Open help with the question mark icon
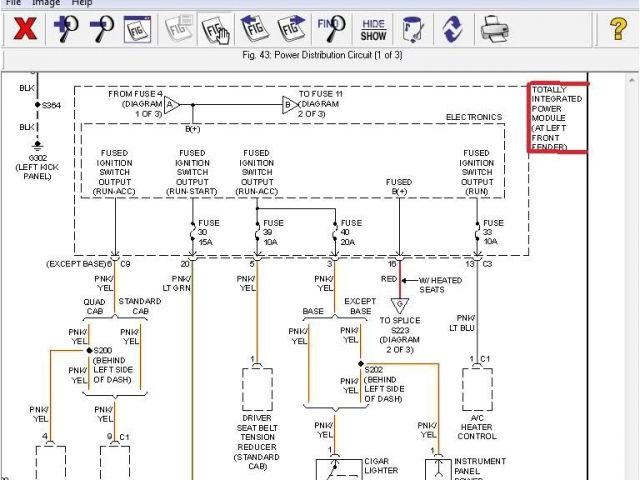Screen dimensions: 640x480 (x=617, y=29)
